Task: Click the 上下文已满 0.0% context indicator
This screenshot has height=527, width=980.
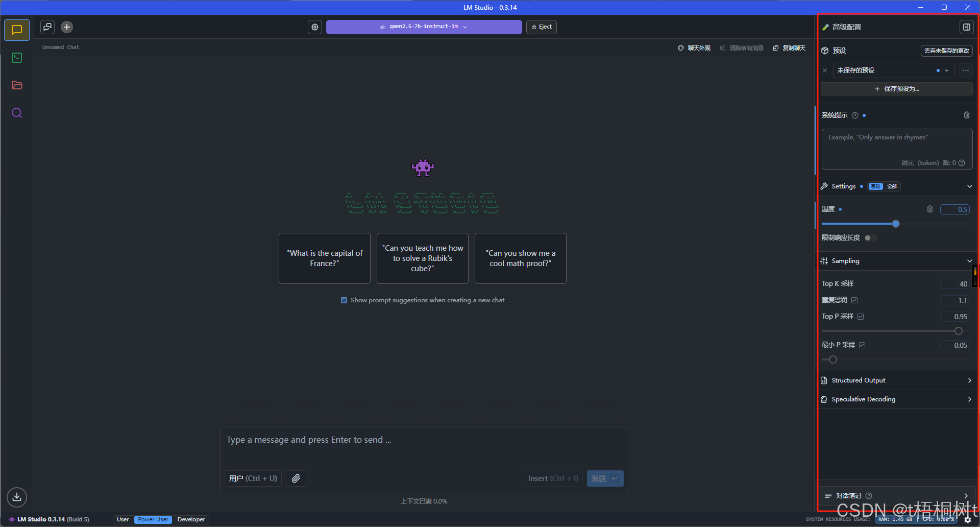Action: pyautogui.click(x=424, y=501)
